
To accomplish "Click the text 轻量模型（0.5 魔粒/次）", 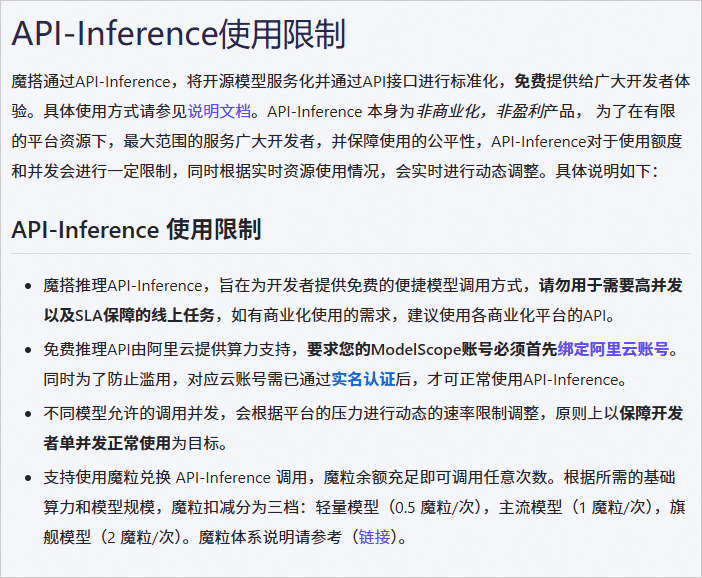I will (x=398, y=507).
